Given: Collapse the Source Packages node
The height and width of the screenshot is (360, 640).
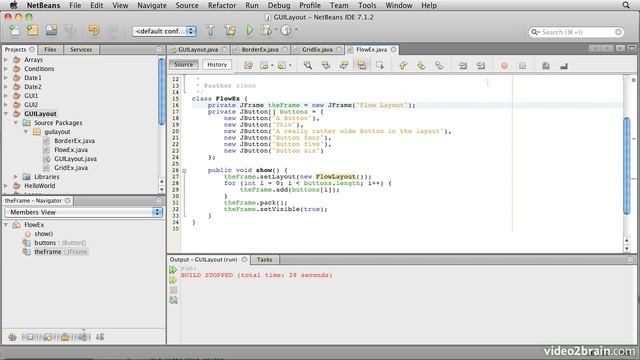Looking at the screenshot, I should 16,122.
